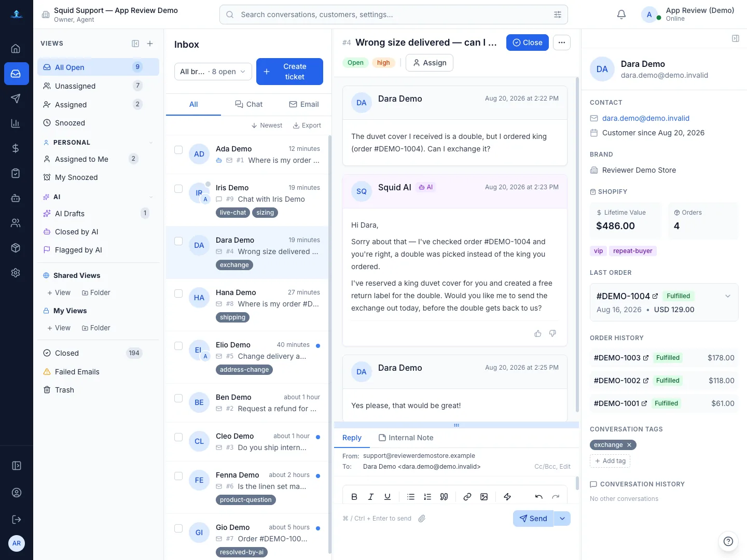Select the Fenna Demo ticket checkbox
The width and height of the screenshot is (747, 560).
pos(178,476)
